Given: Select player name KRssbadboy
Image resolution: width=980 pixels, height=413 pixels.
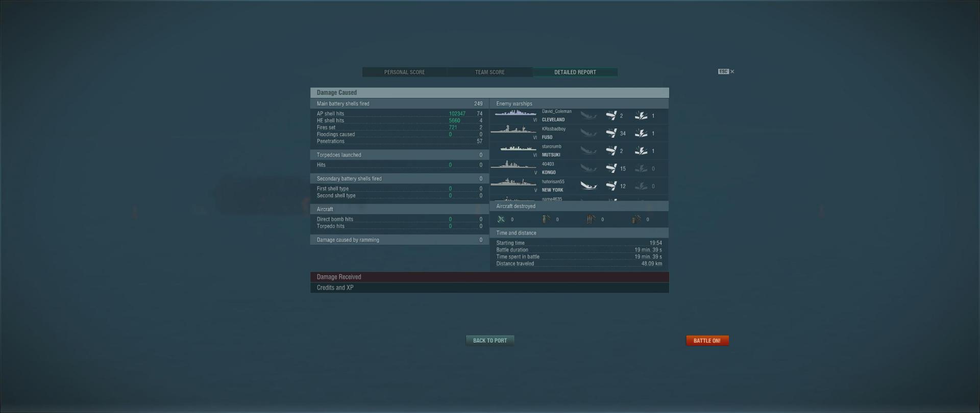Looking at the screenshot, I should point(554,129).
